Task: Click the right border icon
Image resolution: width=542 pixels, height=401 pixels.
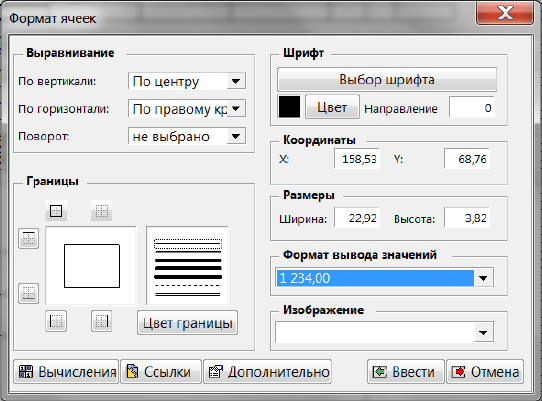Action: point(101,321)
